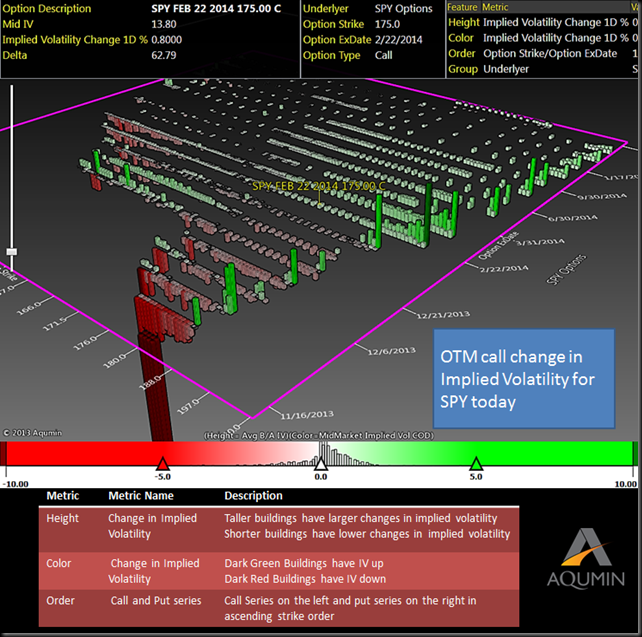642x637 pixels.
Task: Select the Color feature row in top panel
Action: coord(543,38)
